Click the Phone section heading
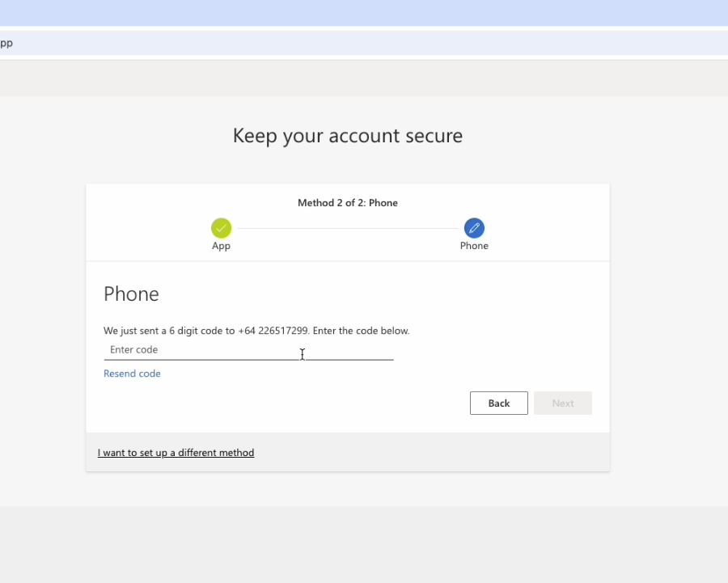The height and width of the screenshot is (583, 728). (131, 294)
